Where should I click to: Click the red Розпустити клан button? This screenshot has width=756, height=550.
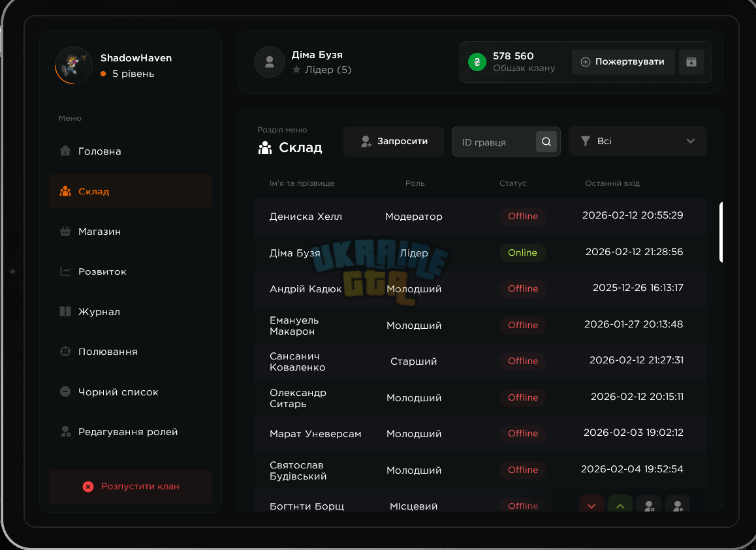click(x=131, y=486)
